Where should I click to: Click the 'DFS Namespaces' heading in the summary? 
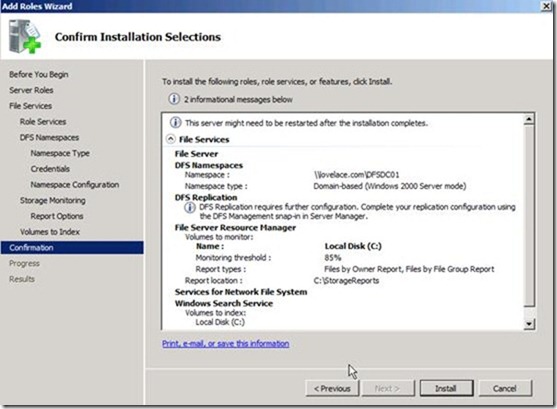pyautogui.click(x=209, y=165)
